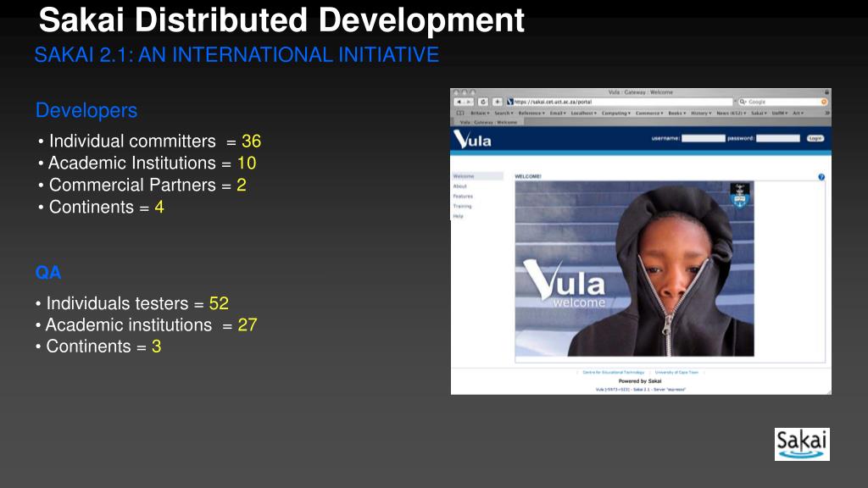The height and width of the screenshot is (488, 868).
Task: Open University of Cape Town link
Action: click(x=676, y=373)
